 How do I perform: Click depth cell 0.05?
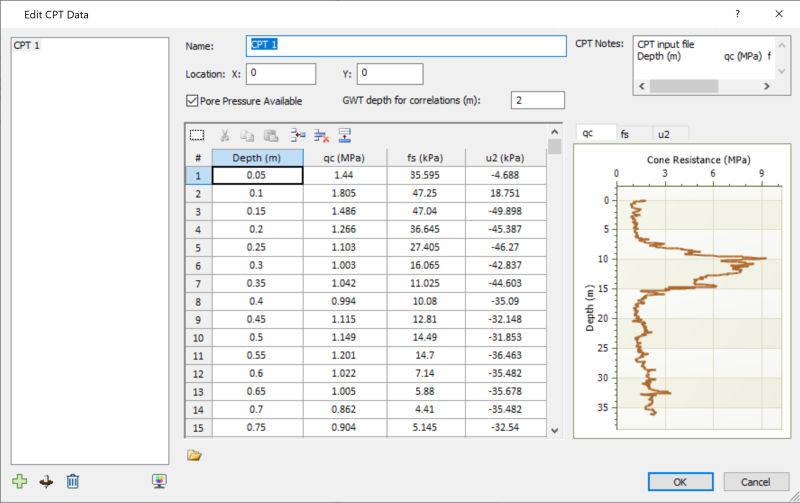258,175
